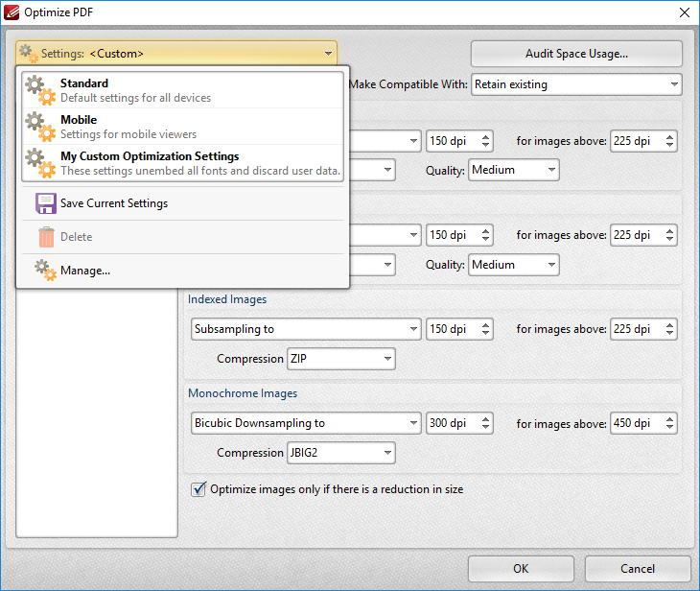Open the JBIG2 compression dropdown
700x591 pixels.
click(341, 453)
